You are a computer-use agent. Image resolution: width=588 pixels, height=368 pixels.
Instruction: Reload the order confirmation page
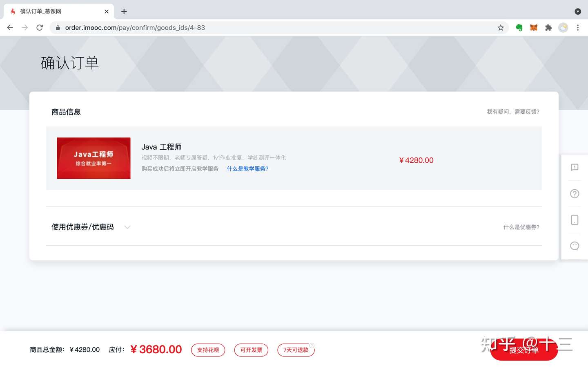40,27
